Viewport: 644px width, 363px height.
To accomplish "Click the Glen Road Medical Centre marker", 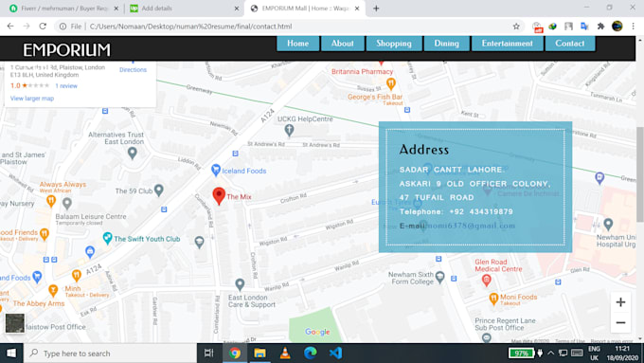I will (x=486, y=281).
